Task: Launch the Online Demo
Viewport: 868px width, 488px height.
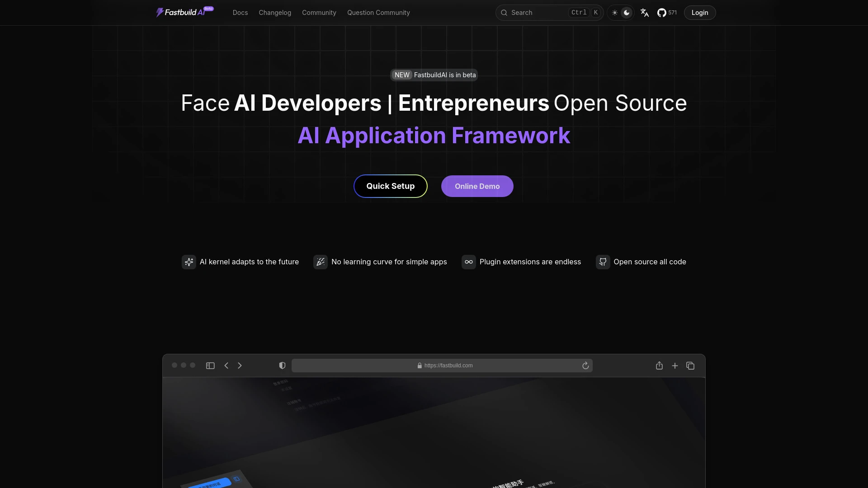Action: [x=477, y=186]
